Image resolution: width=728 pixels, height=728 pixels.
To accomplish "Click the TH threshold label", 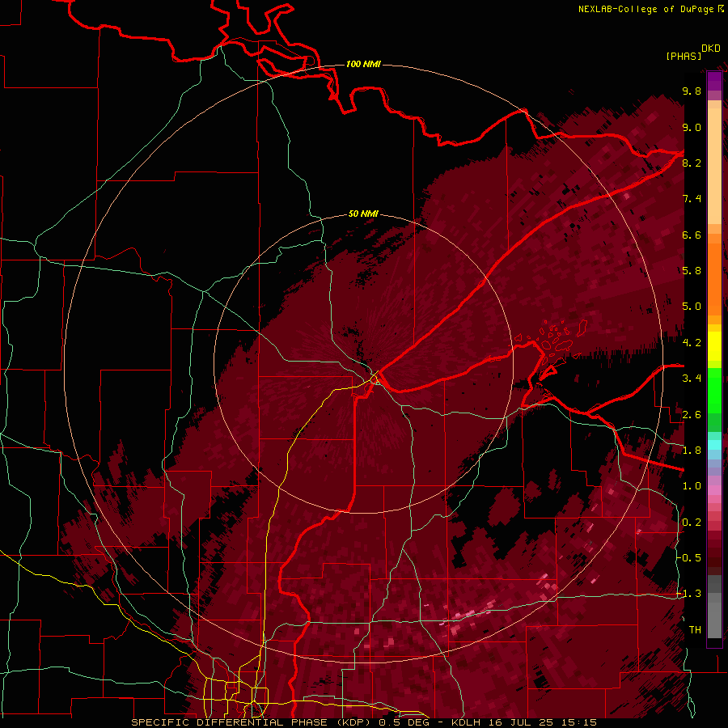I will (x=695, y=629).
